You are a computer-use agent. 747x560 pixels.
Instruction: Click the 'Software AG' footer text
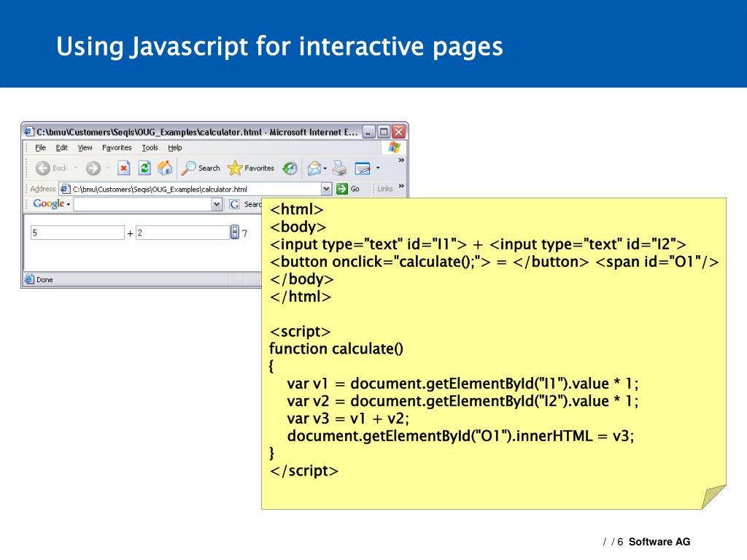click(659, 542)
